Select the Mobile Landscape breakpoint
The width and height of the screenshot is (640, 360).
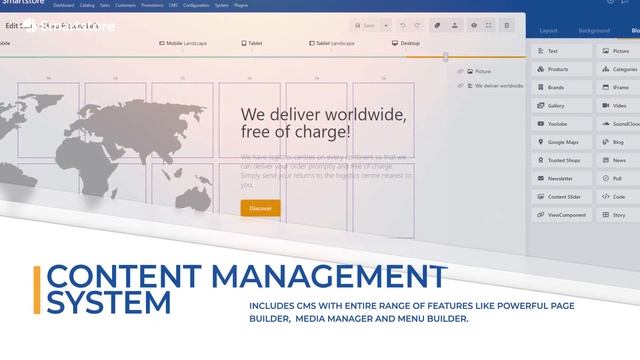183,43
